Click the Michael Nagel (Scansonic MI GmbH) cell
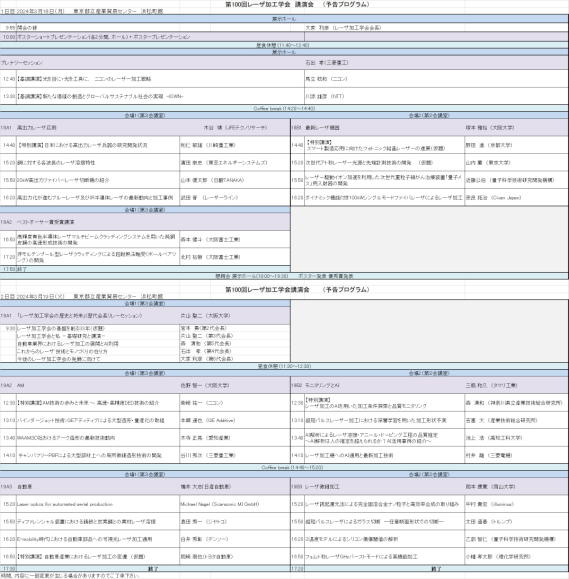Screen dimensions: 569x579 pos(235,504)
